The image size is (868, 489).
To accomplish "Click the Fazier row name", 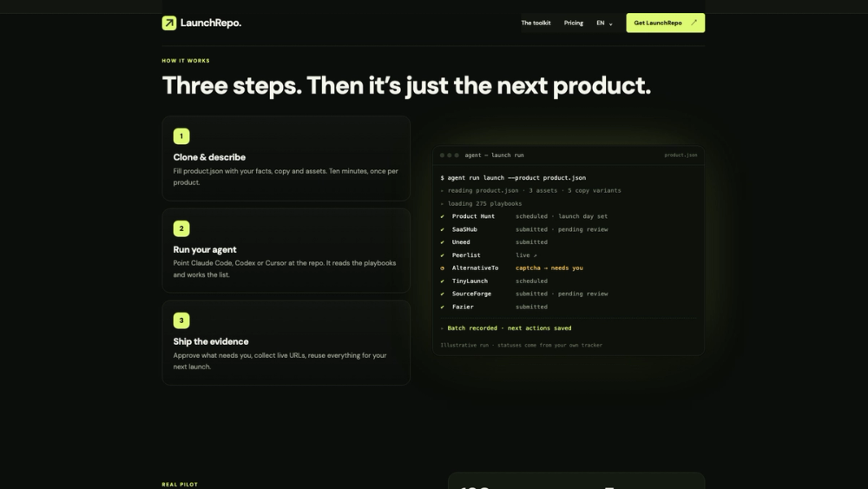I will 463,307.
